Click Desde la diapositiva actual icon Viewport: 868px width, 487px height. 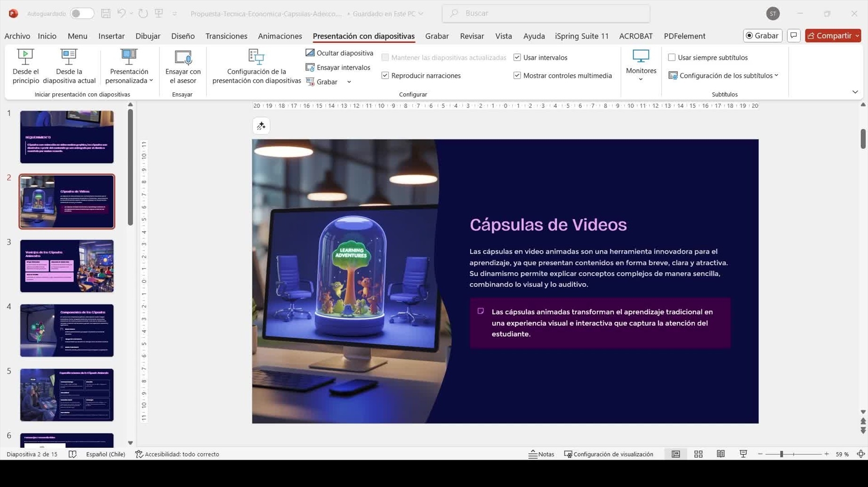69,57
